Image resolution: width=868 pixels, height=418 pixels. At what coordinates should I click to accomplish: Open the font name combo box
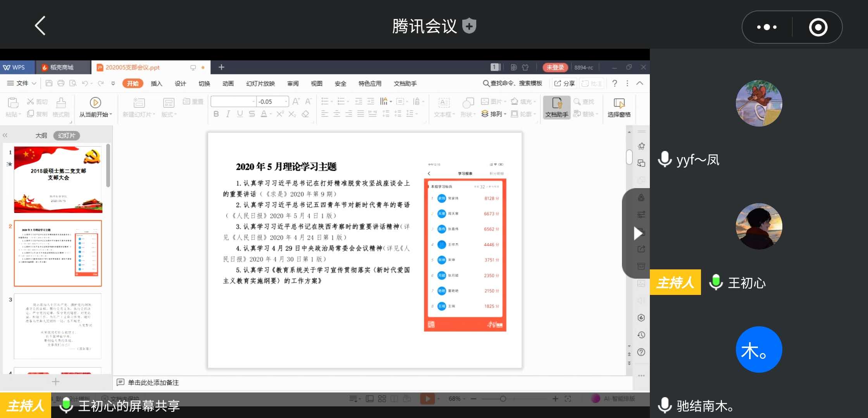pos(233,101)
